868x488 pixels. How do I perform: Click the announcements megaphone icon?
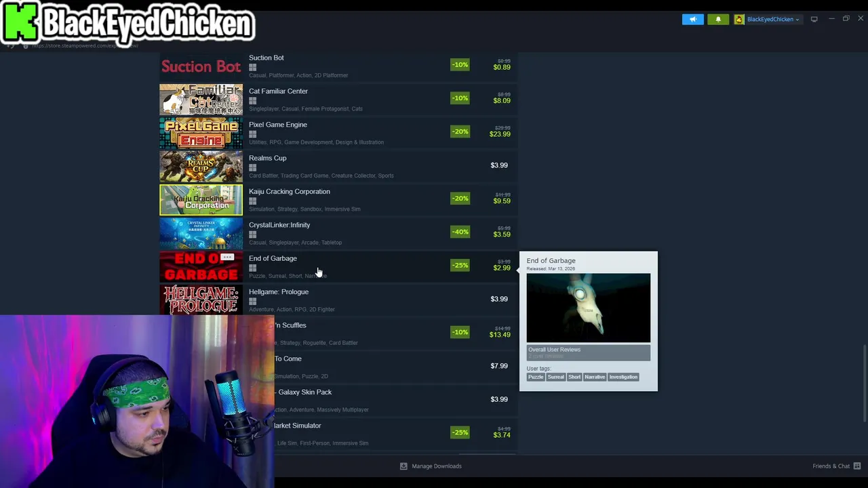click(x=693, y=19)
